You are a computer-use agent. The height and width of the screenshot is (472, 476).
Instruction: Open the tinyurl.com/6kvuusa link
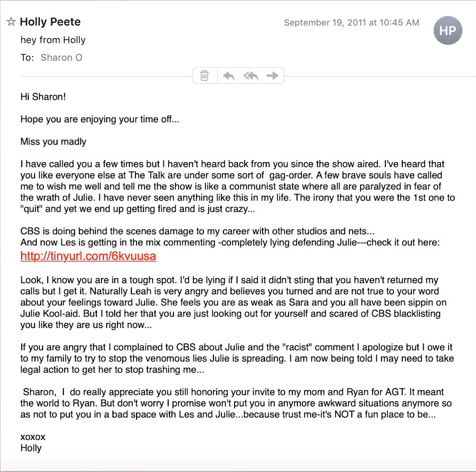coord(88,256)
